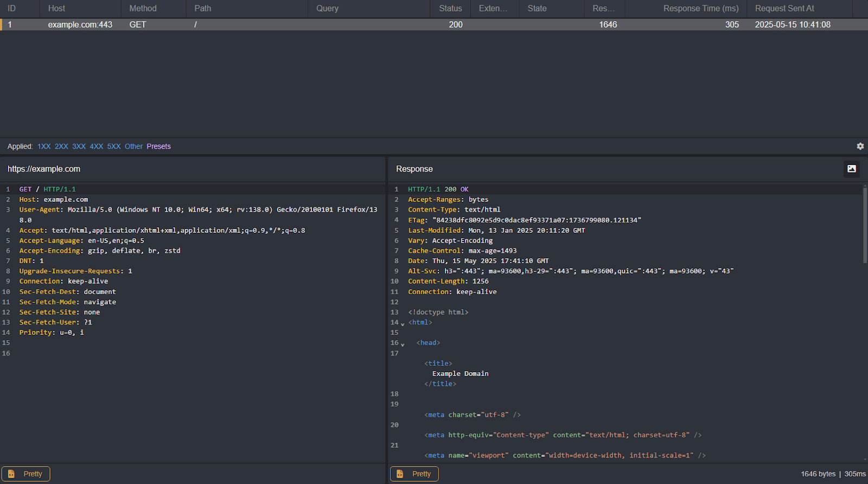Image resolution: width=868 pixels, height=484 pixels.
Task: Open the filter settings gear icon
Action: [860, 147]
